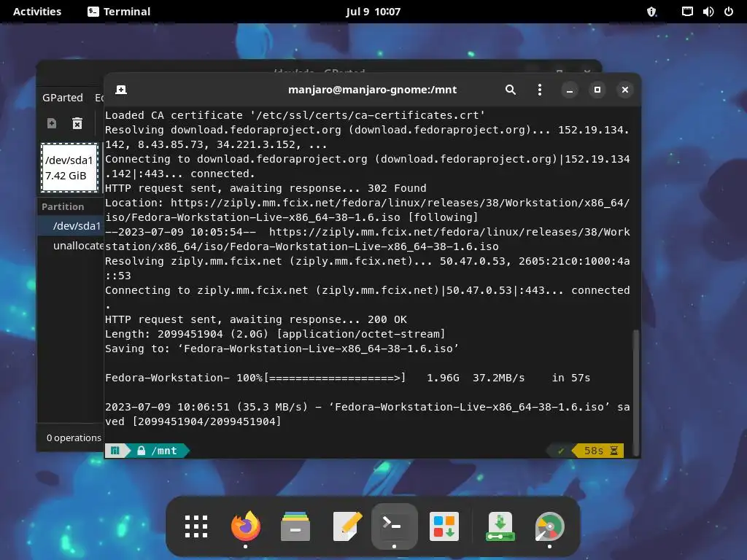Image resolution: width=747 pixels, height=560 pixels.
Task: Open the clock showing Jul 9 10:07
Action: tap(373, 12)
